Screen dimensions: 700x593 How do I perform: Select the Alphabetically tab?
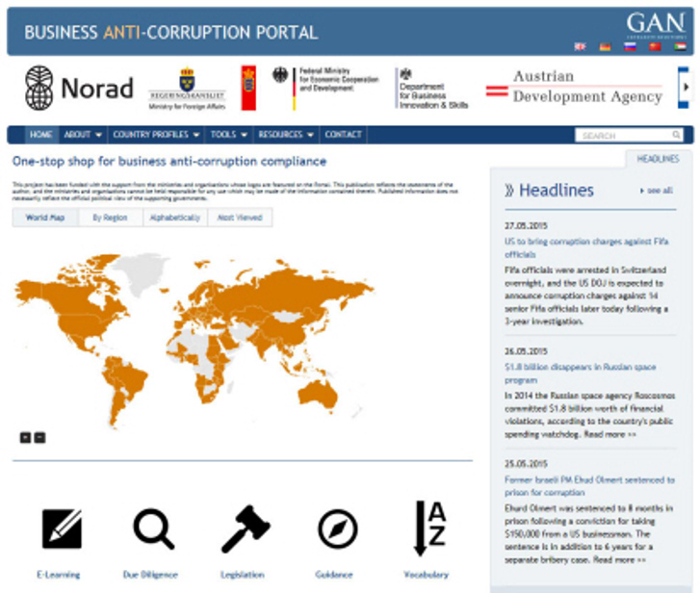[174, 218]
